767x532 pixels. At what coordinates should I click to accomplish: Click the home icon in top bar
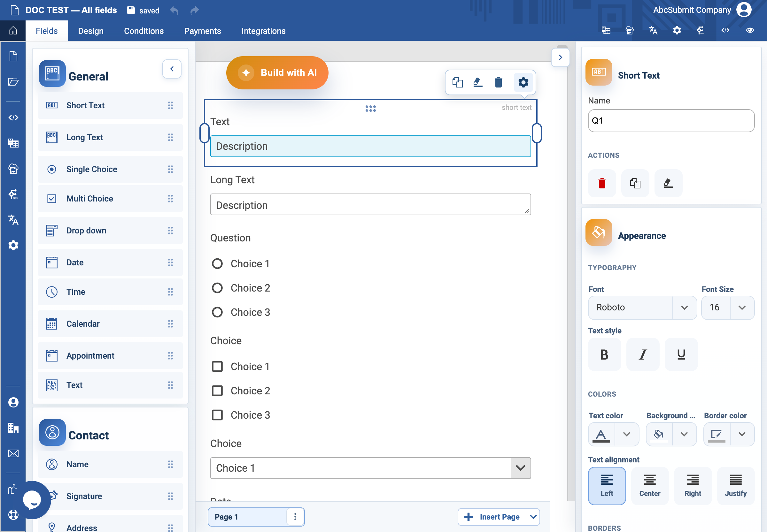(x=13, y=31)
